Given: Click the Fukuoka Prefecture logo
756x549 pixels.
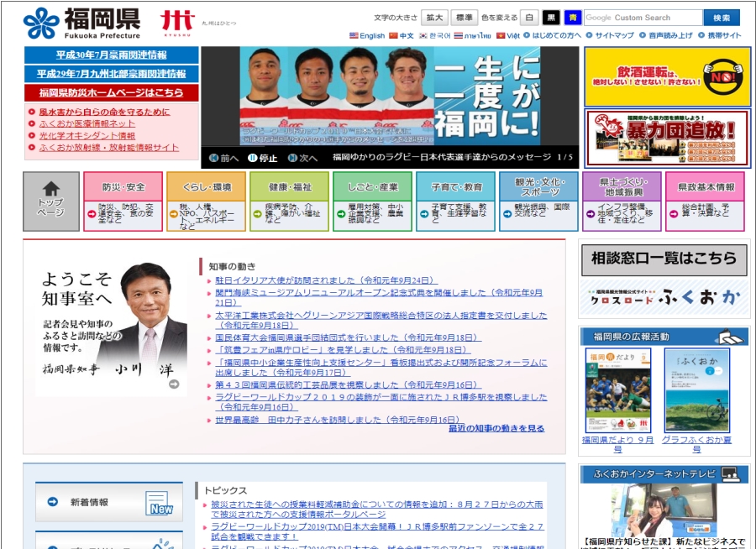Looking at the screenshot, I should [81, 23].
